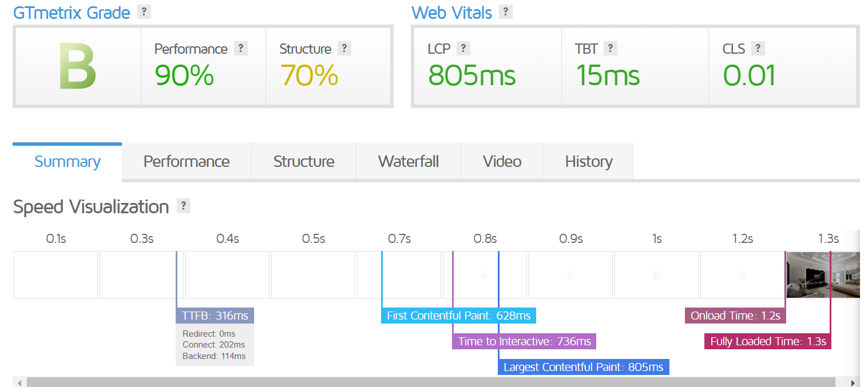
Task: Click the horizontal scrollbar track
Action: (x=430, y=382)
